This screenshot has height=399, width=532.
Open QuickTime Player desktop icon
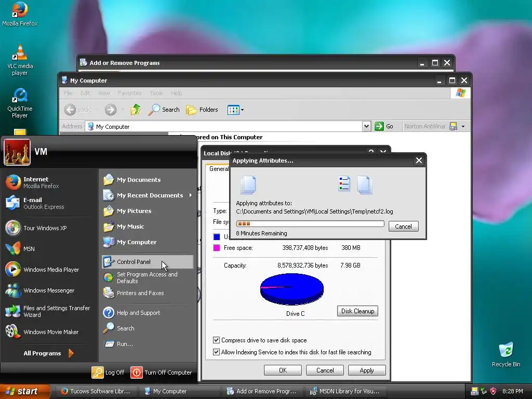[20, 103]
